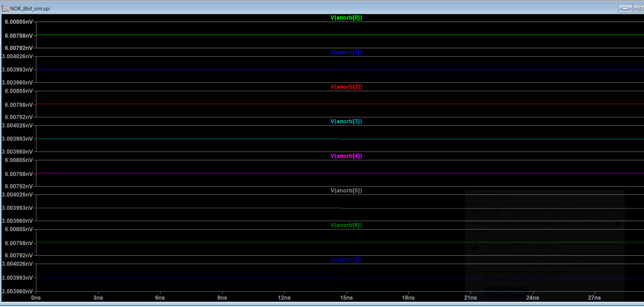The image size is (644, 307).
Task: Select the dark green V(anorb[6]) trace label
Action: (346, 225)
